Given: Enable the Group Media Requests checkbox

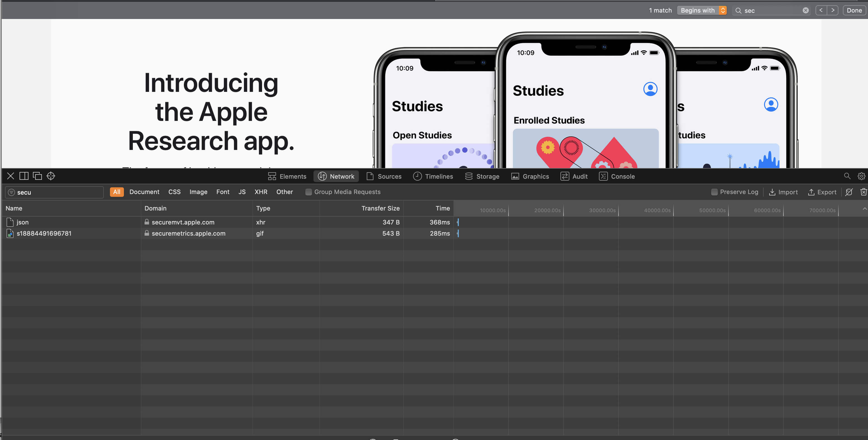Looking at the screenshot, I should pos(308,192).
